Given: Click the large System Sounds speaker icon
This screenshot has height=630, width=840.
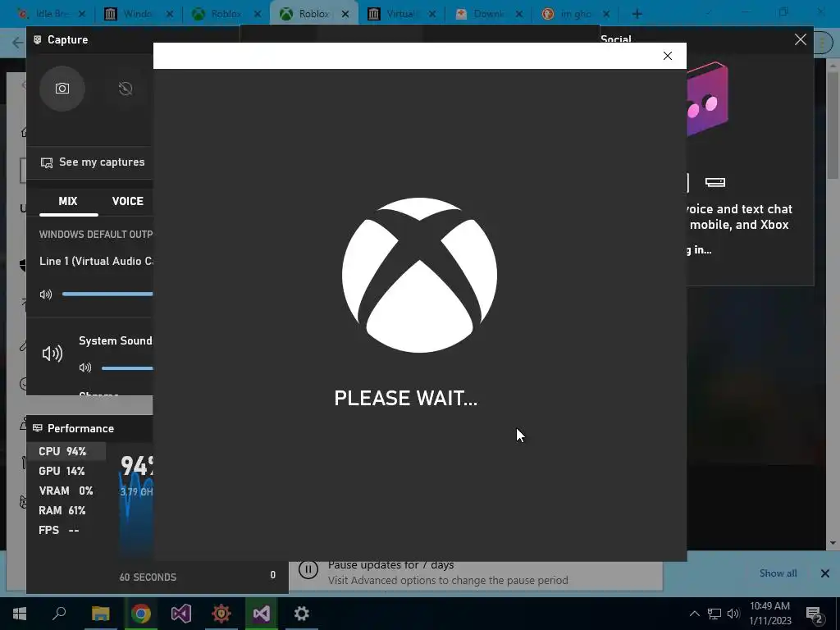Looking at the screenshot, I should click(x=52, y=354).
